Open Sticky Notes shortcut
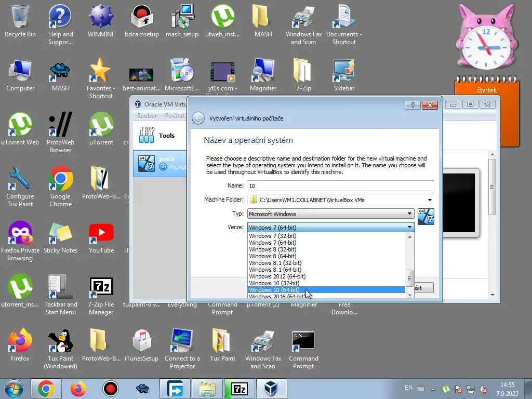The height and width of the screenshot is (399, 532). click(60, 237)
